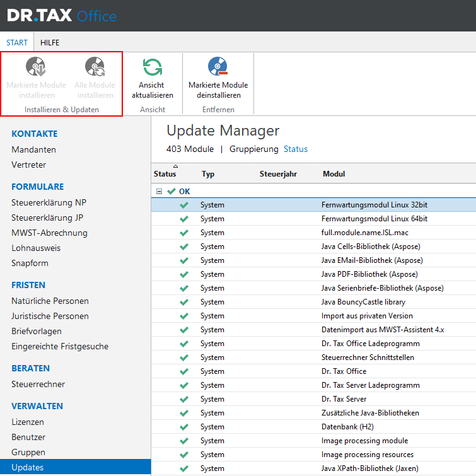The width and height of the screenshot is (476, 476).
Task: Open Snapform in the sidebar
Action: coord(30,263)
